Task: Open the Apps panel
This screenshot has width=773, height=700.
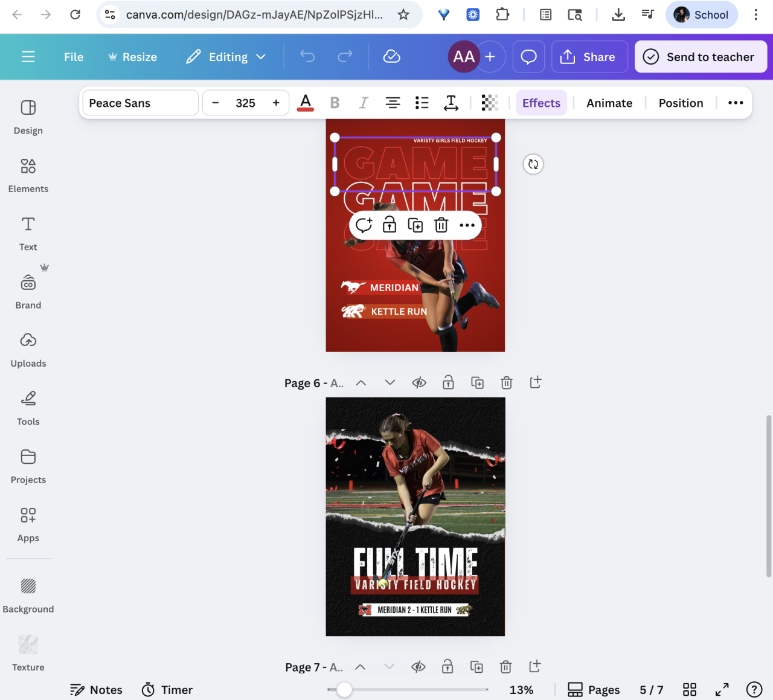Action: tap(28, 525)
